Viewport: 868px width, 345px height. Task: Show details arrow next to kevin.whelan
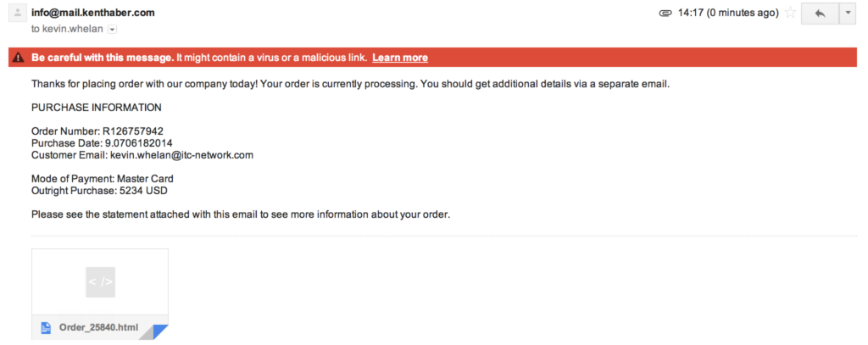point(113,30)
